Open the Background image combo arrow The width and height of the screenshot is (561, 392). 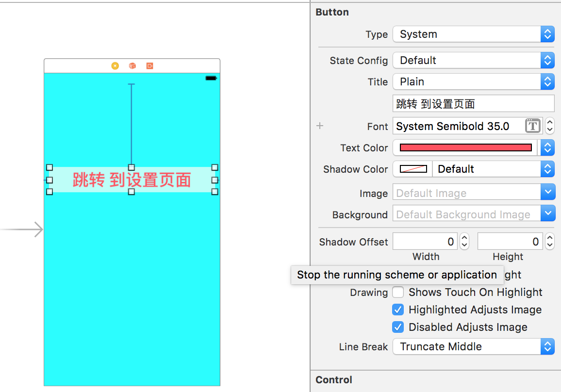(x=548, y=213)
